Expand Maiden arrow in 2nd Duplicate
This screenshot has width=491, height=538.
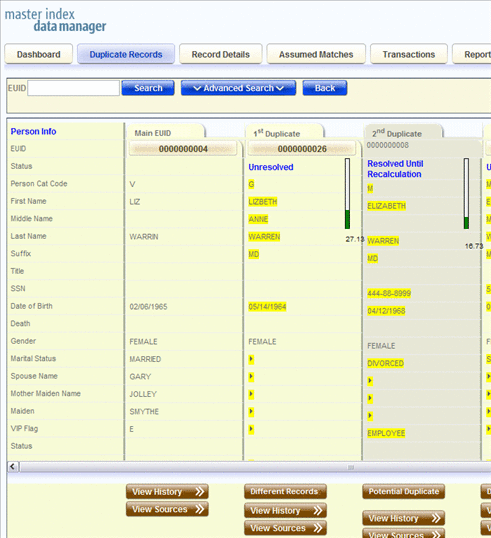coord(370,416)
